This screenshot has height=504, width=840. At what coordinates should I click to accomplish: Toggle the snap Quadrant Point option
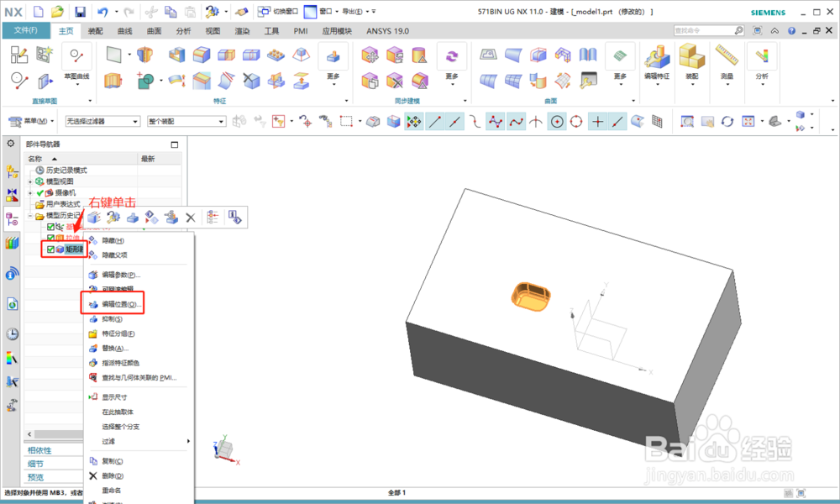point(576,122)
